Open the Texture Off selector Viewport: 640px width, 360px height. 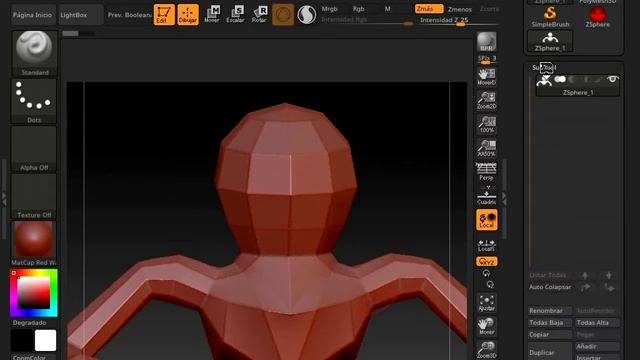coord(34,196)
